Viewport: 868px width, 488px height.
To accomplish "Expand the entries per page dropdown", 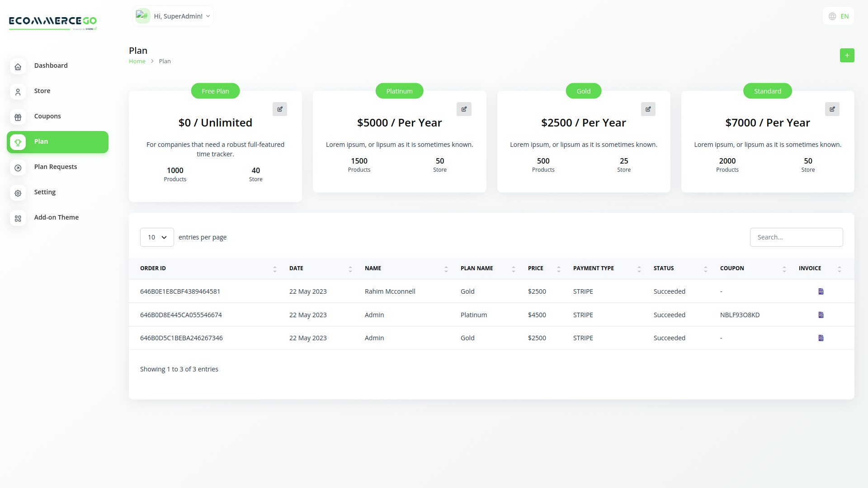I will 157,237.
